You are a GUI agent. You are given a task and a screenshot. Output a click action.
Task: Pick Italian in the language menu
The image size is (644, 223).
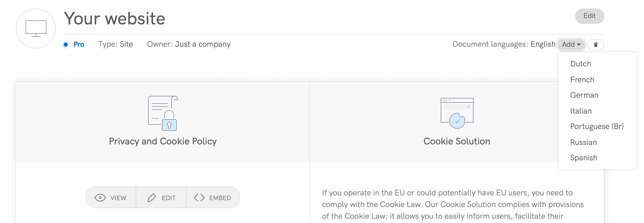point(581,111)
